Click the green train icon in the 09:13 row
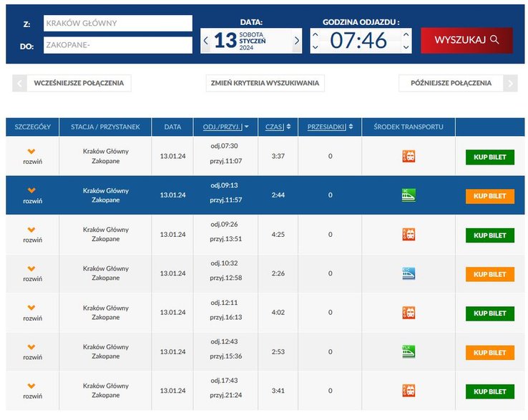The image size is (528, 420). [409, 195]
